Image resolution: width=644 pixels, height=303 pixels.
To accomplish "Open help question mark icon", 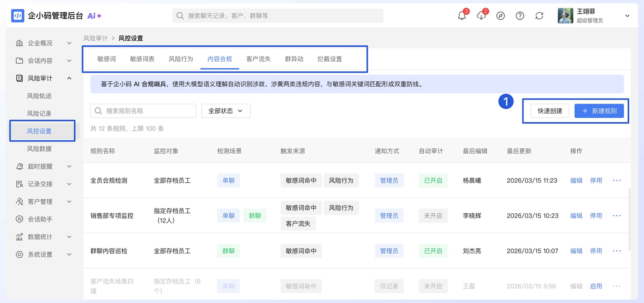I will [x=520, y=16].
